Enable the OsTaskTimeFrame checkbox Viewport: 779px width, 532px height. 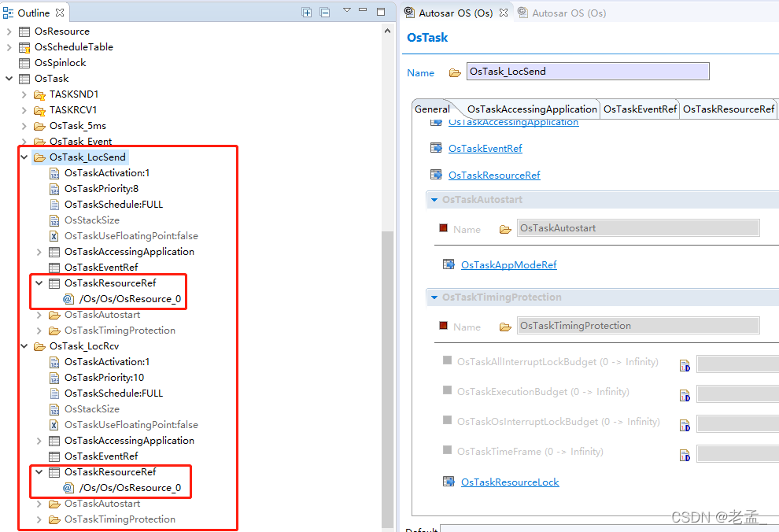click(x=447, y=449)
